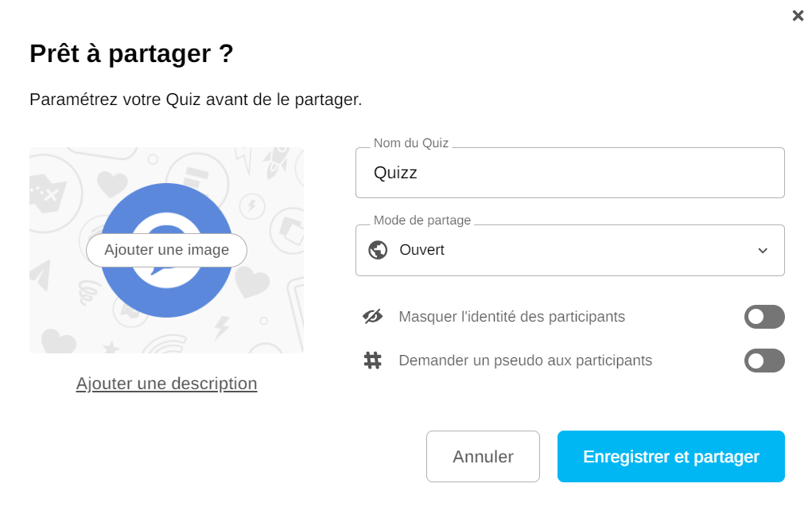Click the Masquer l'identité des participants label
The height and width of the screenshot is (507, 812).
coord(511,317)
